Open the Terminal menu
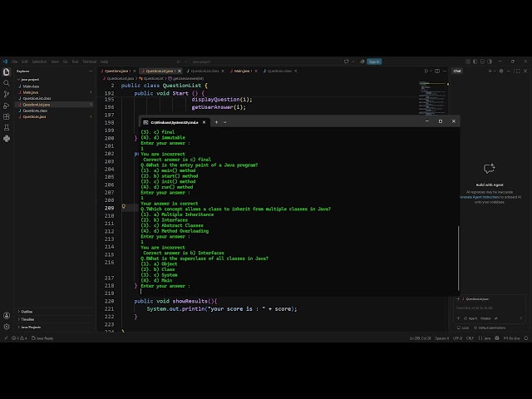The width and height of the screenshot is (532, 399). pyautogui.click(x=90, y=62)
